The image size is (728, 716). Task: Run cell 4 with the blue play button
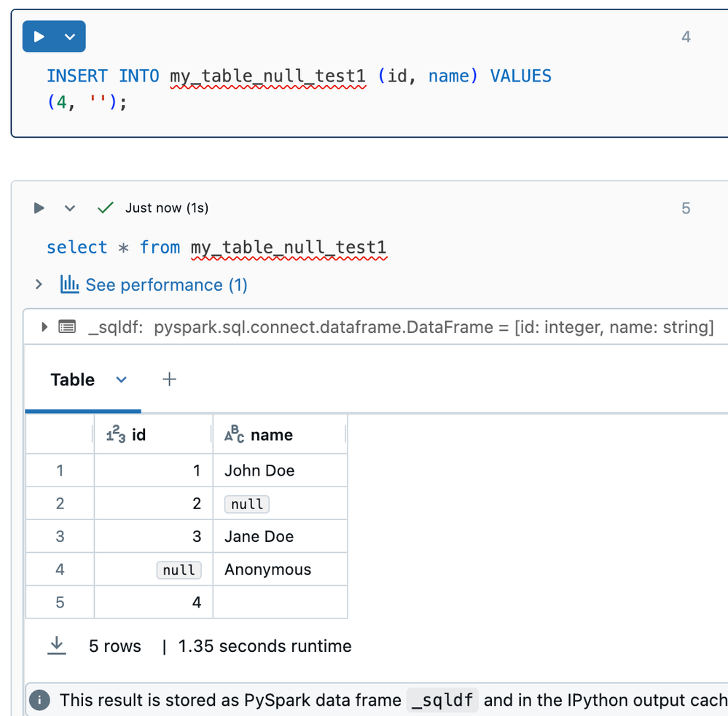point(39,36)
